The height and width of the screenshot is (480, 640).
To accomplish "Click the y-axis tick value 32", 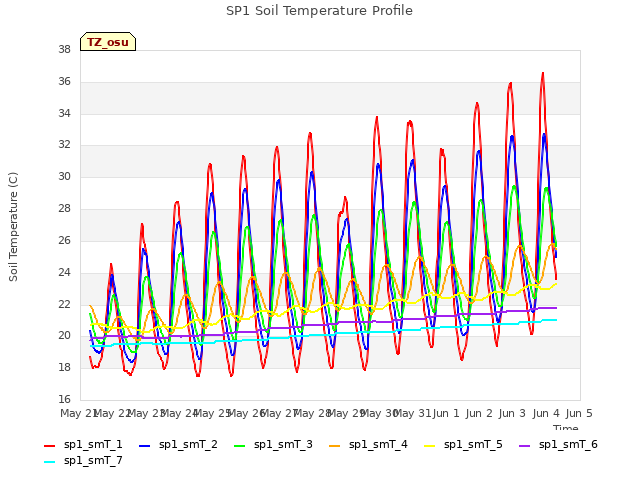I will coord(64,145).
